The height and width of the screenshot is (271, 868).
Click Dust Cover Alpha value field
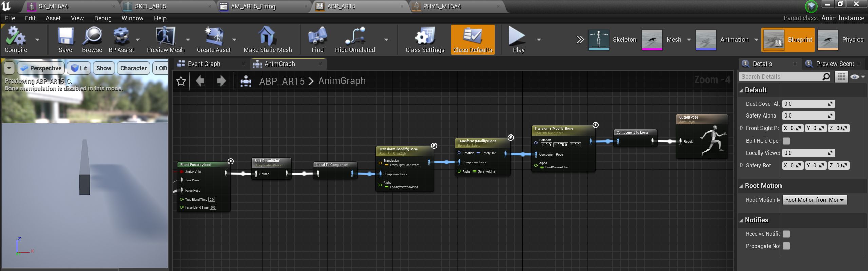(x=808, y=104)
